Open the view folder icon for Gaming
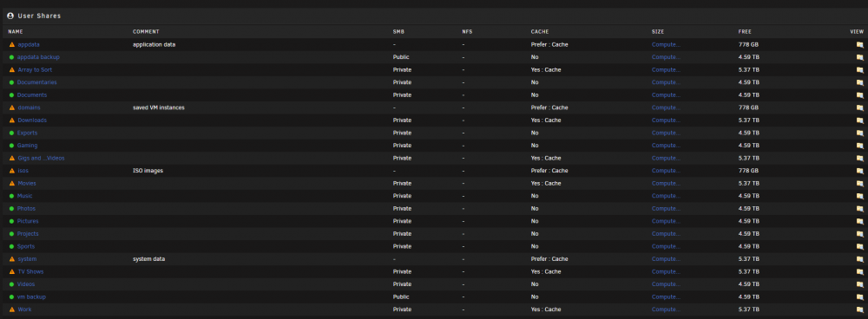The image size is (868, 319). 859,146
